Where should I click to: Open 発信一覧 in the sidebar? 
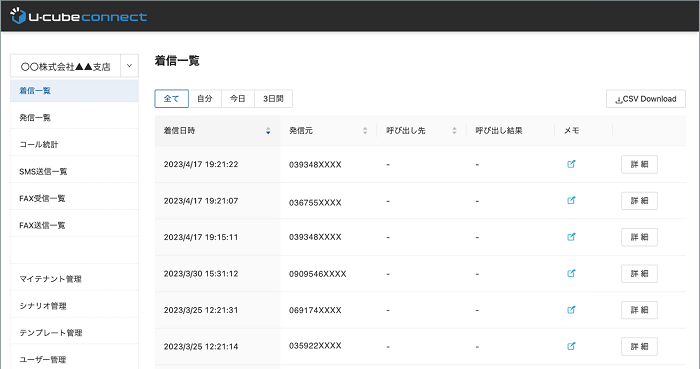click(74, 118)
